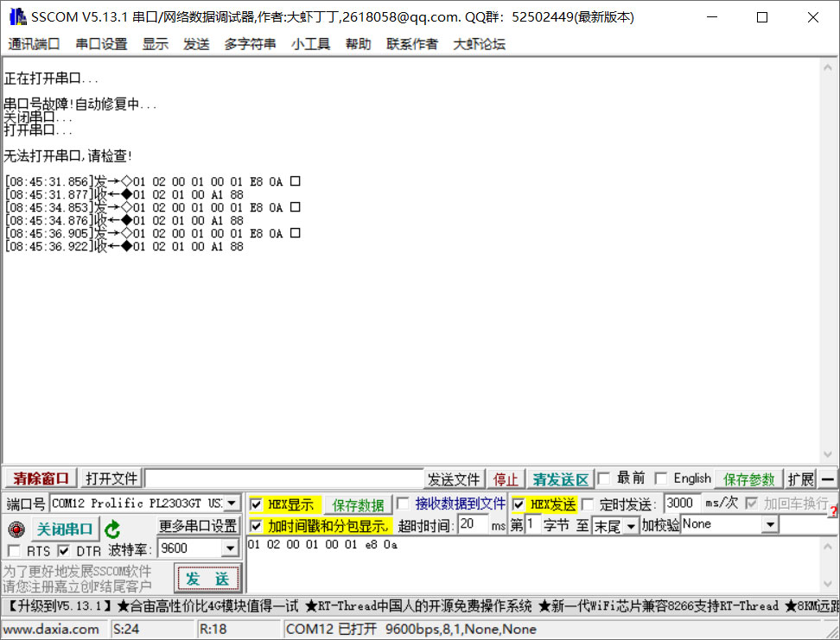
Task: Click the 第 1 字节 start byte field
Action: [x=532, y=523]
